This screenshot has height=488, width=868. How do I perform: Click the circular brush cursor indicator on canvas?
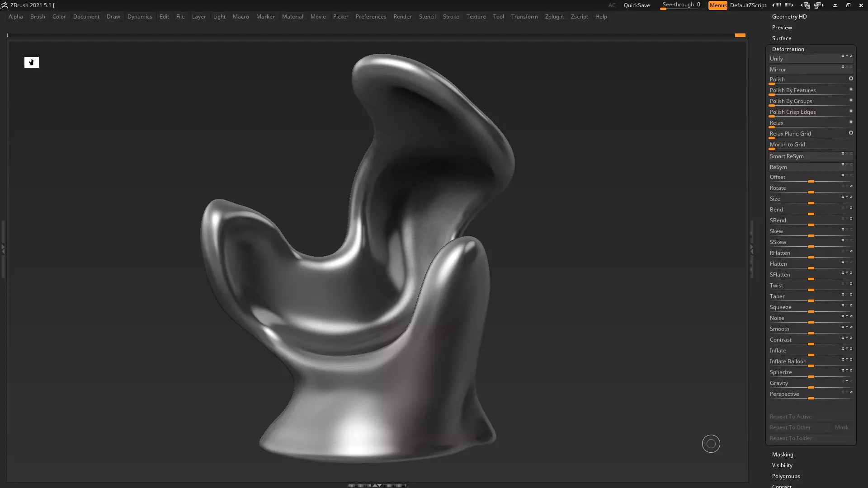click(711, 444)
